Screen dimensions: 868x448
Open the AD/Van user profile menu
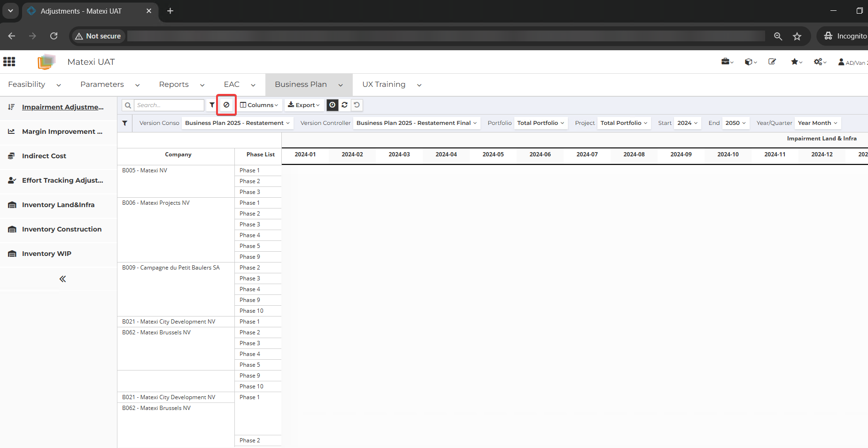click(852, 62)
